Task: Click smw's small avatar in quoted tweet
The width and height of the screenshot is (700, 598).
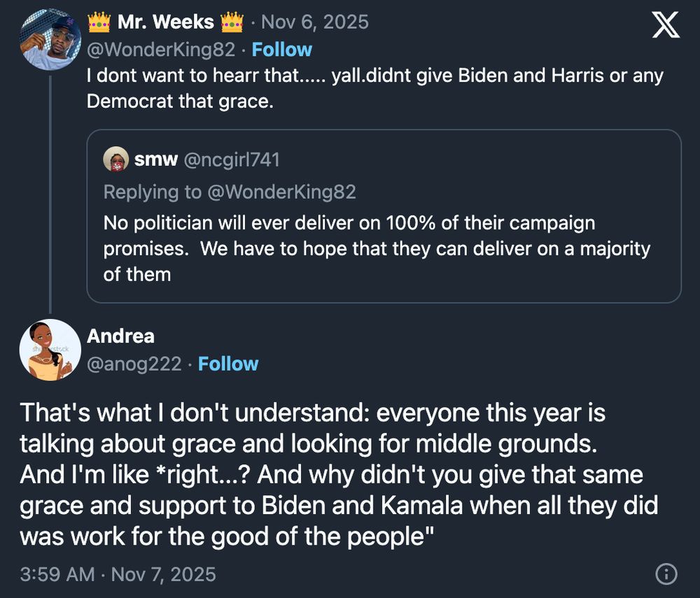Action: point(116,159)
